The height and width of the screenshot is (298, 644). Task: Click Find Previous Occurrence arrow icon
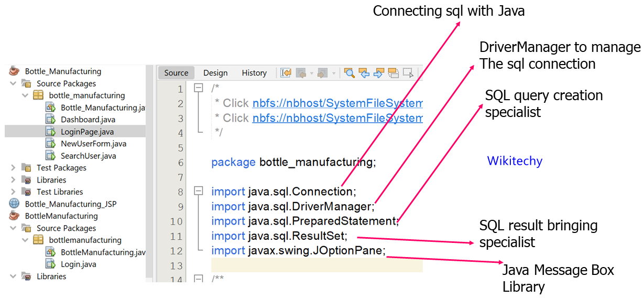coord(364,73)
